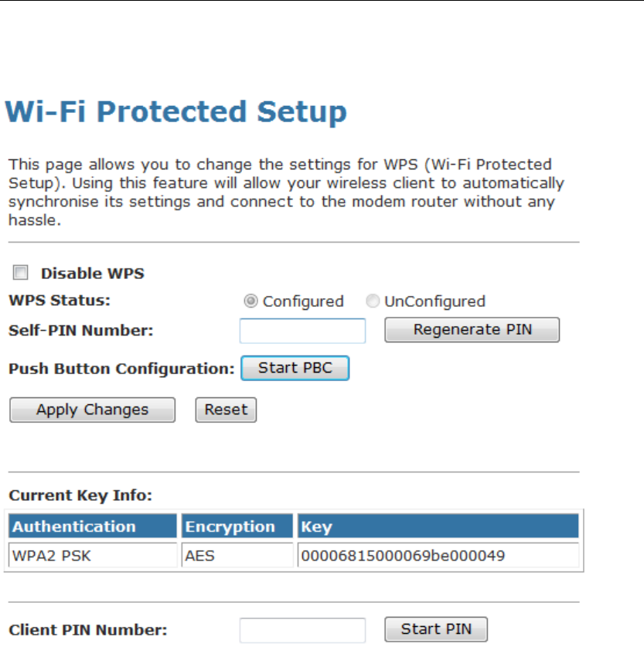
Task: Start push button configuration with Start PBC
Action: (295, 368)
